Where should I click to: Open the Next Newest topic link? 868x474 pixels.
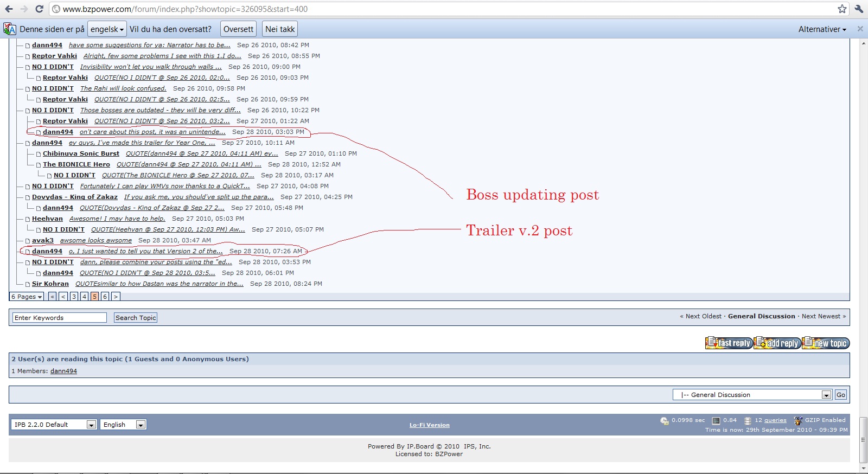coord(821,316)
